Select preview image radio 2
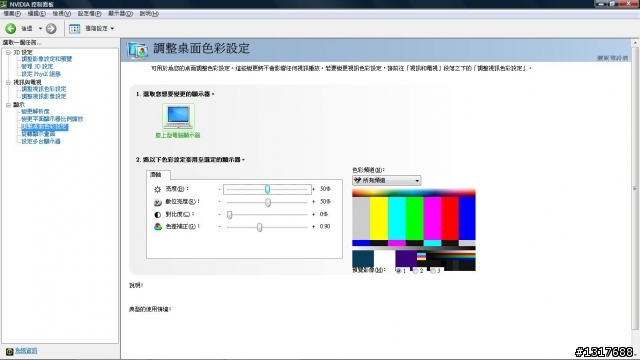Viewport: 640px width, 360px height. 416,271
